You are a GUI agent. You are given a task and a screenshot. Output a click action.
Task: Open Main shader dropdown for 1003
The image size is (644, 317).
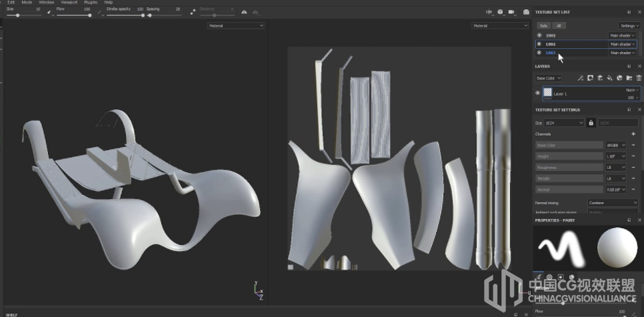(x=622, y=53)
